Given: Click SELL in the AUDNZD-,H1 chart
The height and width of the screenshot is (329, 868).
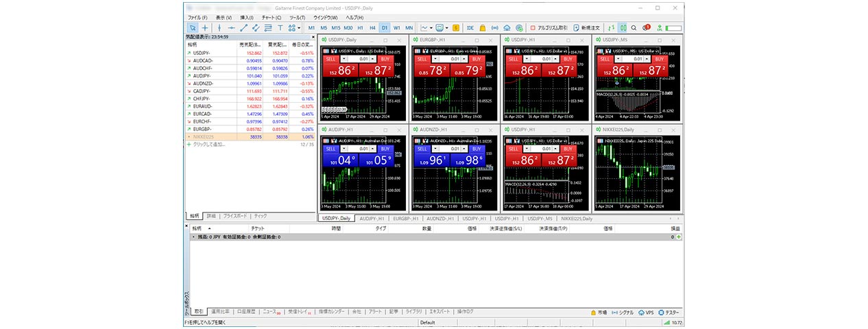Looking at the screenshot, I should pyautogui.click(x=422, y=149).
